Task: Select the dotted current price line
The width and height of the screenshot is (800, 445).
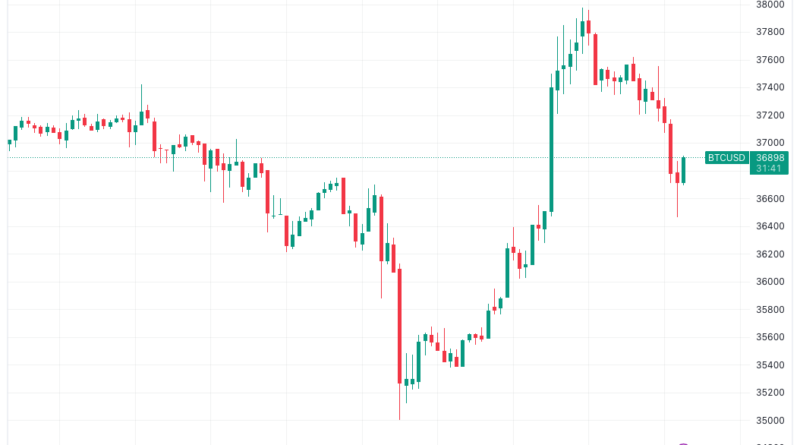Action: (350, 157)
